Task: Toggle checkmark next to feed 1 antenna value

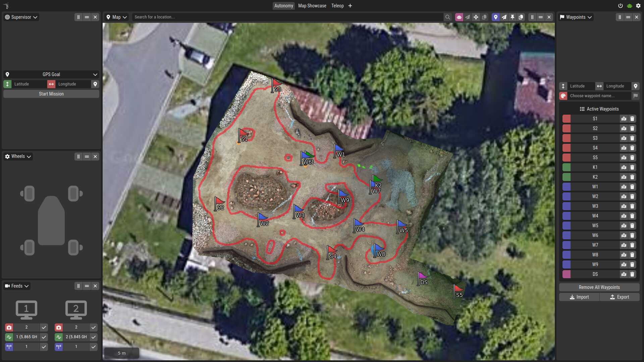Action: [44, 347]
